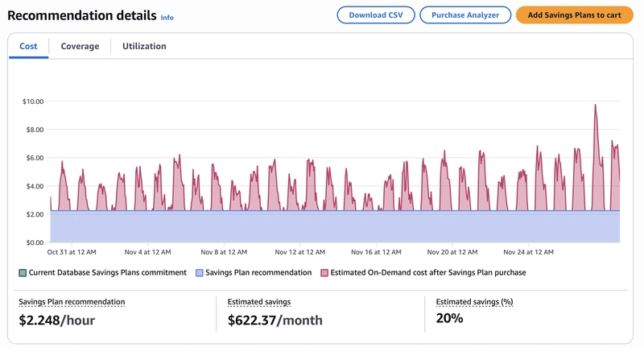644x348 pixels.
Task: Click the Nov 8 at 12 AM axis label
Action: pyautogui.click(x=224, y=252)
